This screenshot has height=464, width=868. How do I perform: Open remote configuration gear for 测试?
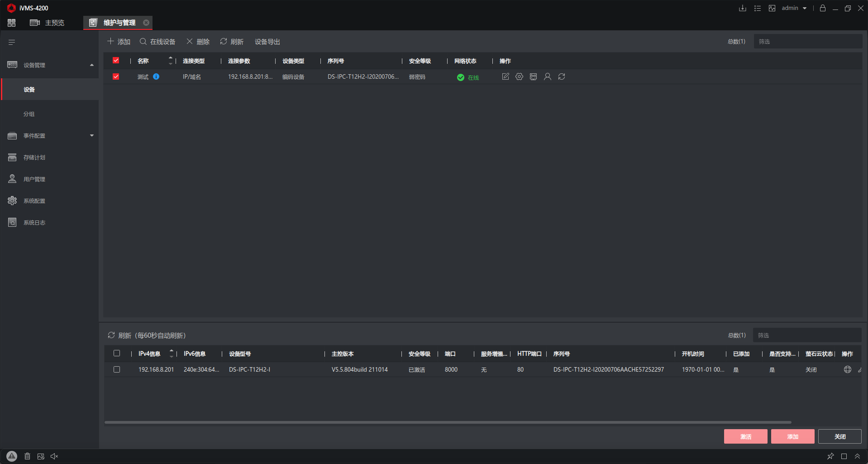pos(520,77)
